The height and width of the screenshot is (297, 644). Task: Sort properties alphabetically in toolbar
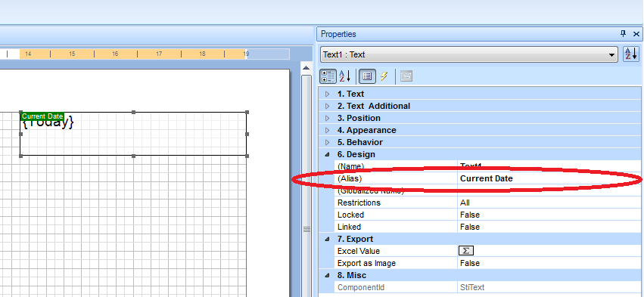pyautogui.click(x=344, y=76)
